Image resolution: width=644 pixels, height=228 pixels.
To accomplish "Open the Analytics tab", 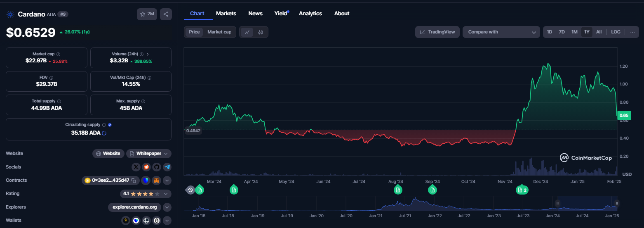I will click(310, 14).
